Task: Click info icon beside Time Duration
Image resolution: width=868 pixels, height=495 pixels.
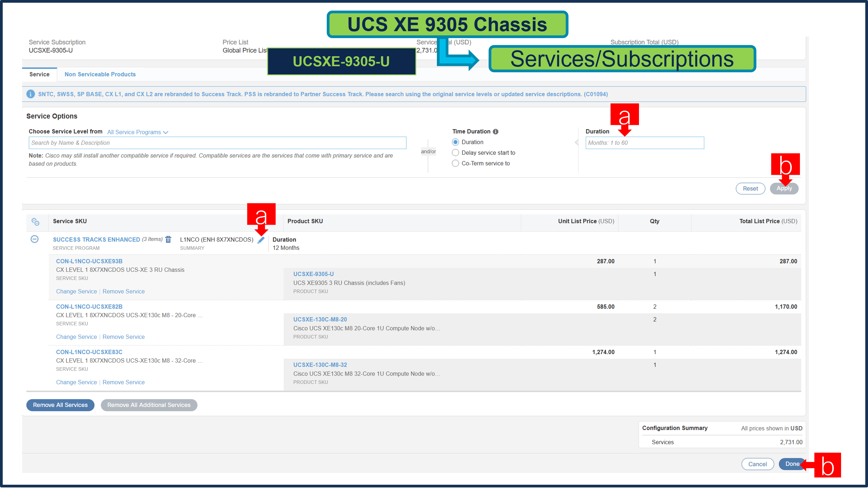Action: (496, 131)
